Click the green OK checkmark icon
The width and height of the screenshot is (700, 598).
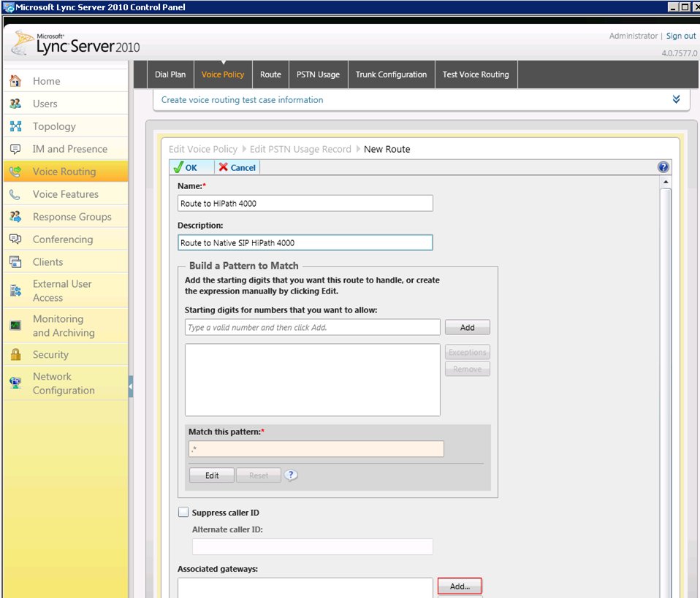pos(178,167)
